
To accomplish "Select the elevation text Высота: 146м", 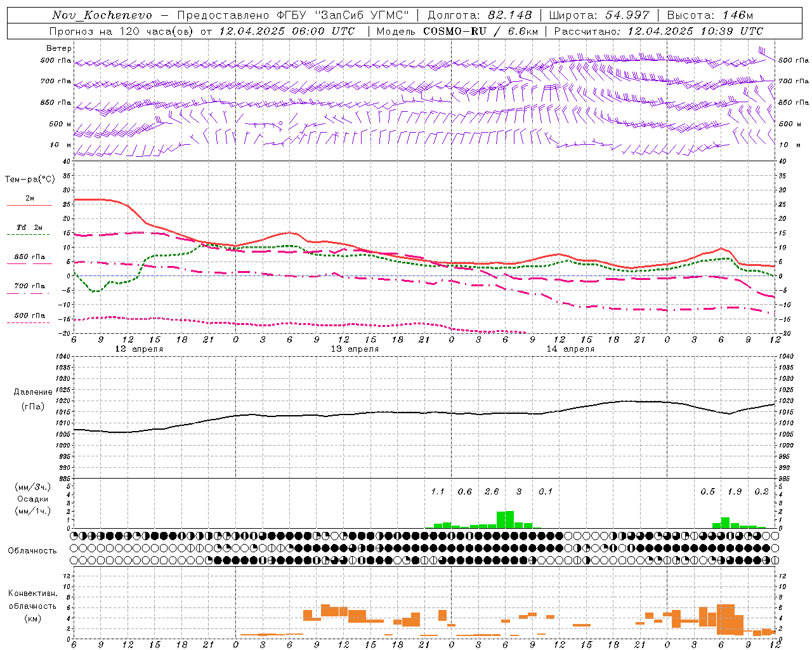I will pos(710,15).
